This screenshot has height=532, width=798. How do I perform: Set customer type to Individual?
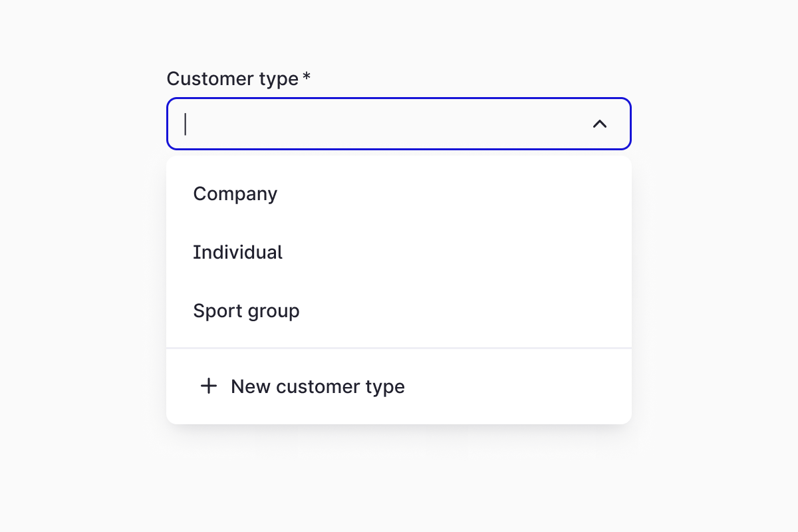click(237, 253)
